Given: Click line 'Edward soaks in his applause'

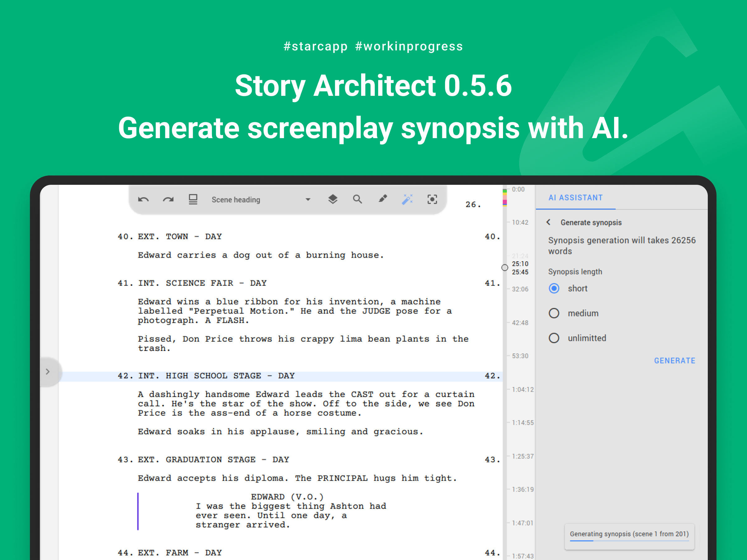Looking at the screenshot, I should pyautogui.click(x=280, y=432).
